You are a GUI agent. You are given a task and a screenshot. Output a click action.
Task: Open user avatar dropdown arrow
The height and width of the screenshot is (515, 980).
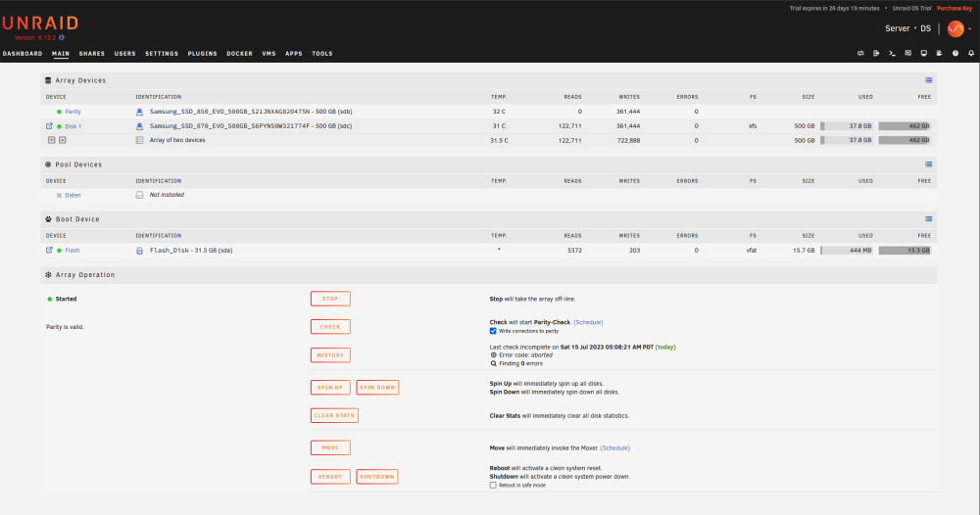click(970, 28)
